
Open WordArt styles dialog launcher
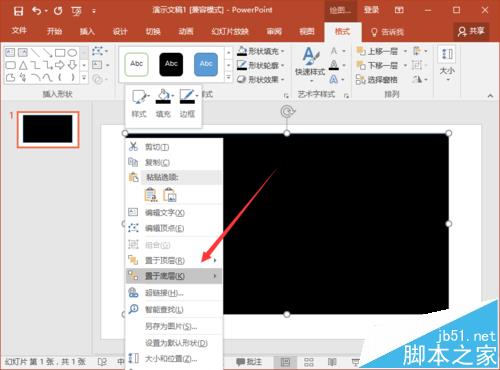[x=346, y=96]
